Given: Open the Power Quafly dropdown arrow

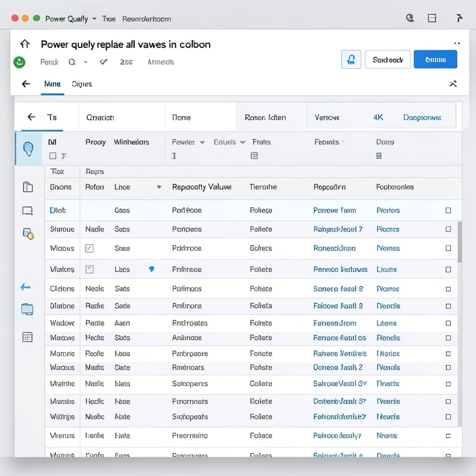Looking at the screenshot, I should pyautogui.click(x=94, y=19).
